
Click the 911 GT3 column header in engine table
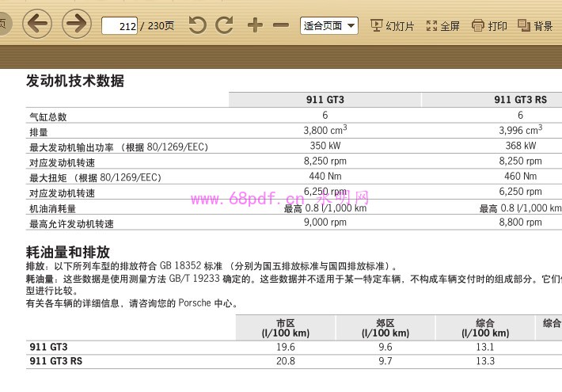click(325, 100)
